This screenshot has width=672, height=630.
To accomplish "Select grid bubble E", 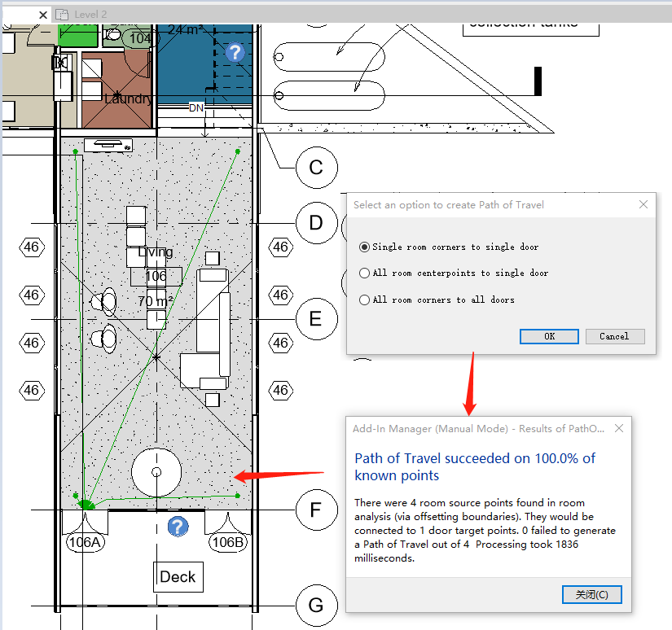I will (x=316, y=318).
